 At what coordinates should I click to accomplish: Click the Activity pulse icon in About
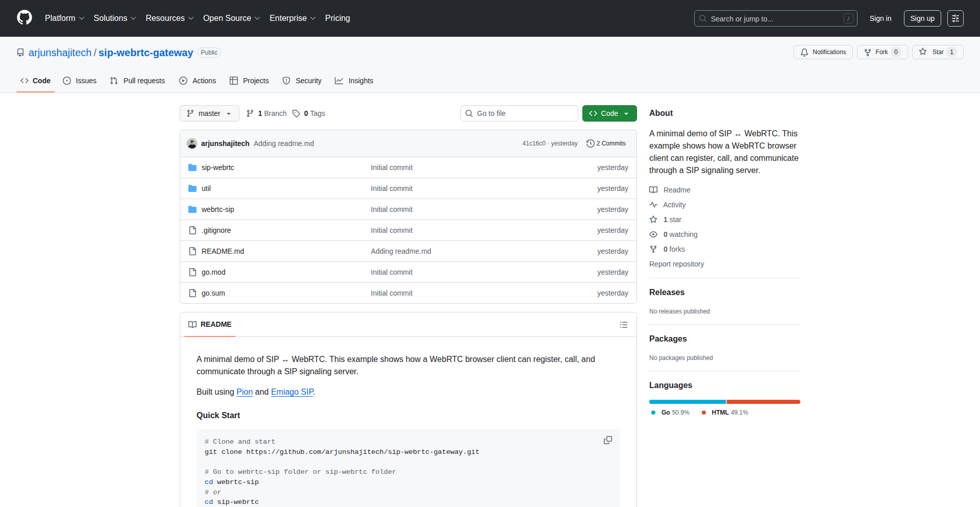(653, 205)
